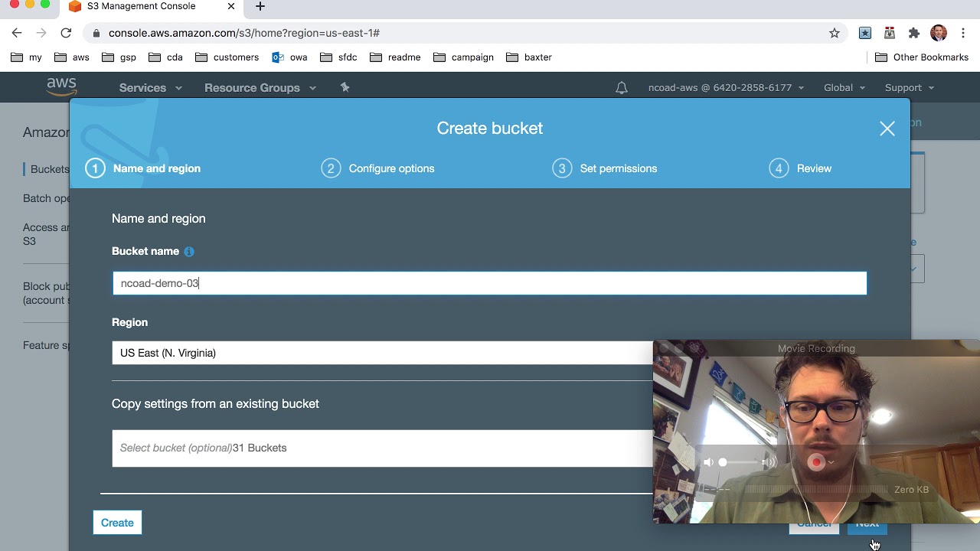
Task: Open the owa bookmark
Action: coord(289,57)
